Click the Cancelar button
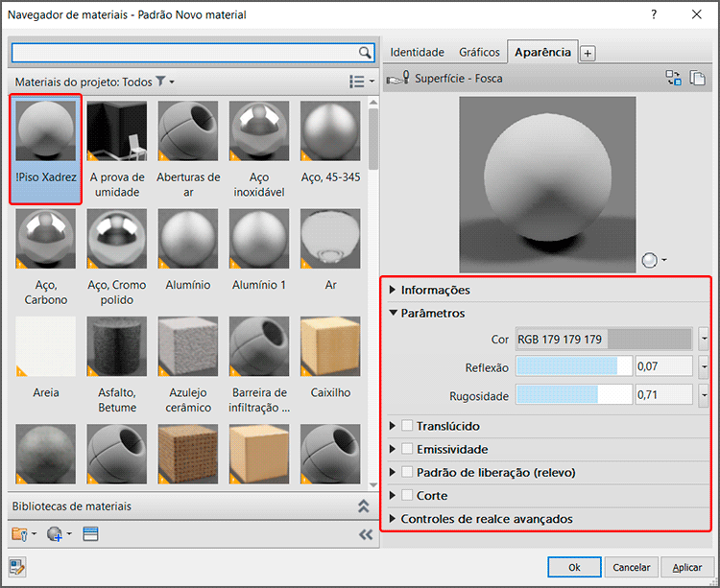This screenshot has width=720, height=588. pos(631,567)
